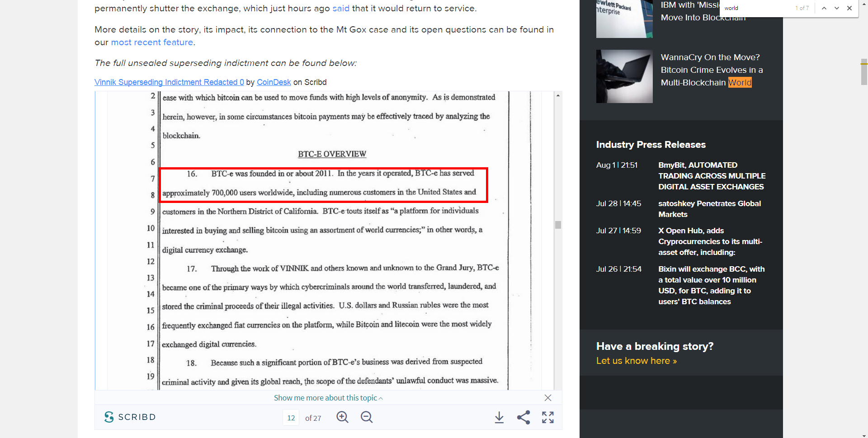Open the WannaCry On the Move article

712,70
